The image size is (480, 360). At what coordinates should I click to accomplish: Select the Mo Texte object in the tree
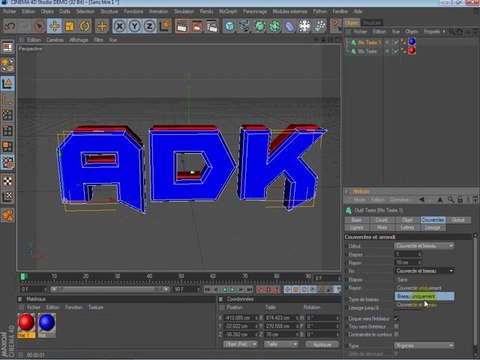367,51
